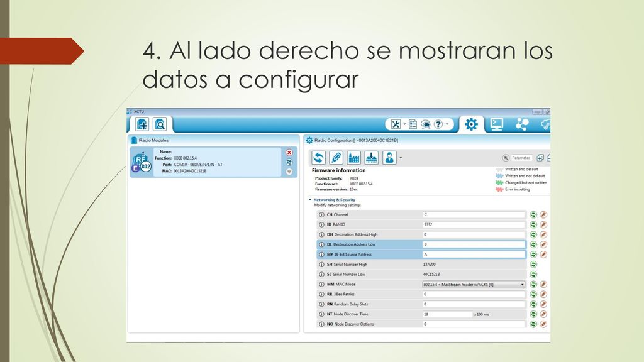Select the XBEE 802.15.4 radio module entry
Viewport: 644px width, 362px height.
point(214,162)
